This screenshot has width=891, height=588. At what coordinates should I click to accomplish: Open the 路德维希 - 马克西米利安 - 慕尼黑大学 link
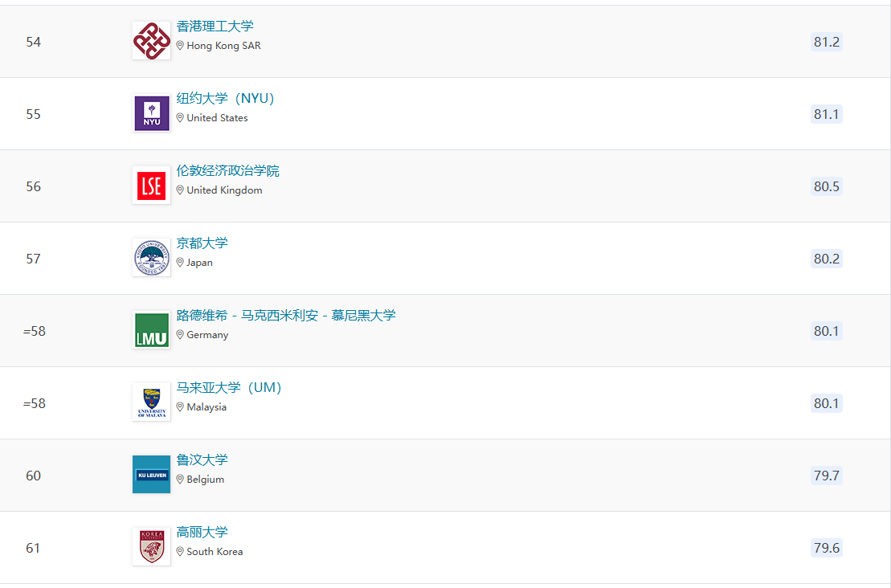pyautogui.click(x=286, y=315)
